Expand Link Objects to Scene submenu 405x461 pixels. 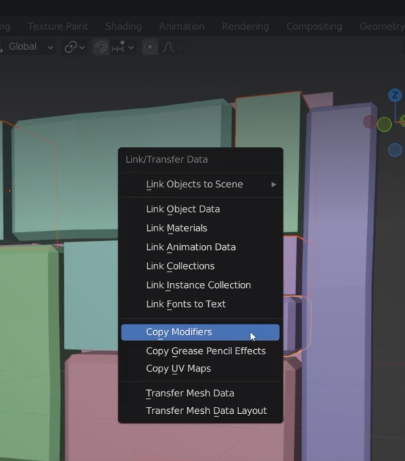[200, 184]
